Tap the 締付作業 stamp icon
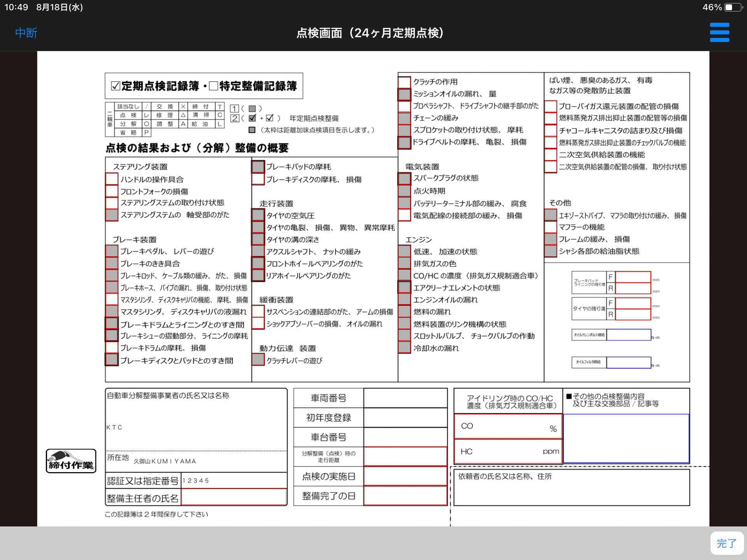 [71, 461]
